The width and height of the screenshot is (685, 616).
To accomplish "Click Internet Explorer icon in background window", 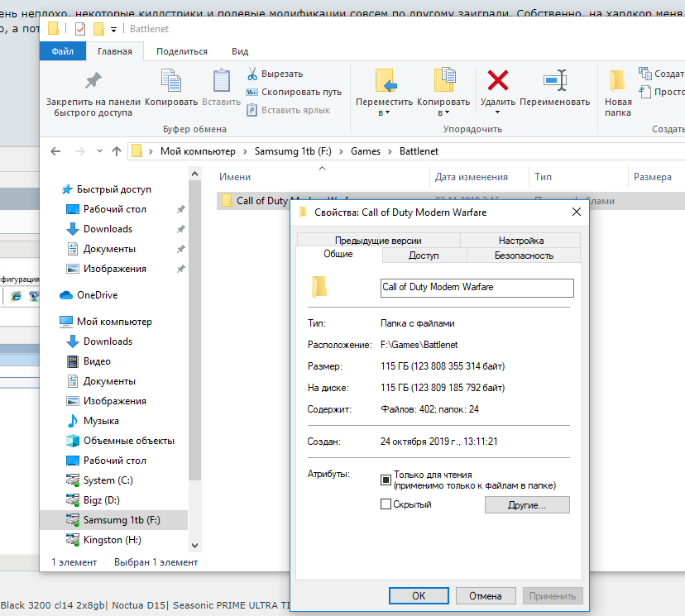I will pyautogui.click(x=17, y=296).
